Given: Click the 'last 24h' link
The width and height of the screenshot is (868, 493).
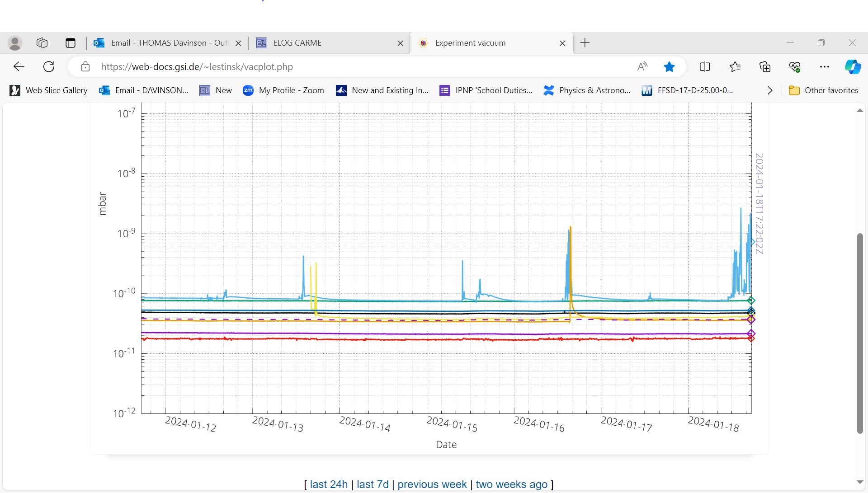Looking at the screenshot, I should (329, 484).
